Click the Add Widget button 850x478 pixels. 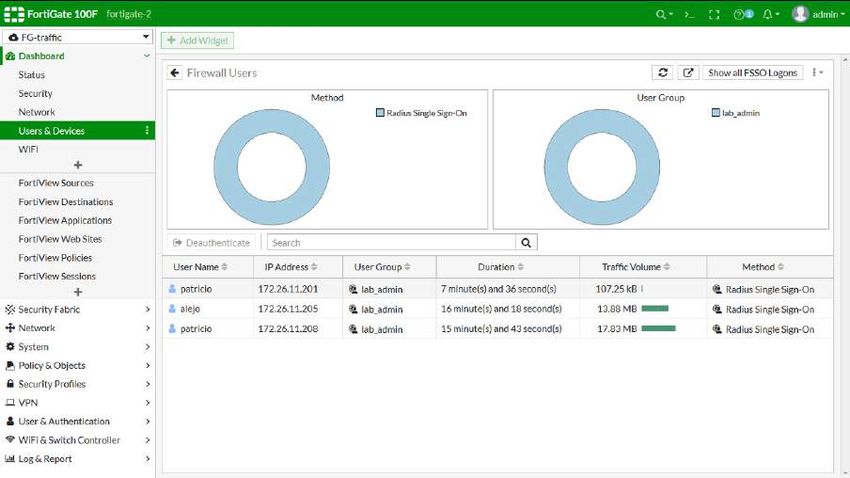(x=197, y=41)
